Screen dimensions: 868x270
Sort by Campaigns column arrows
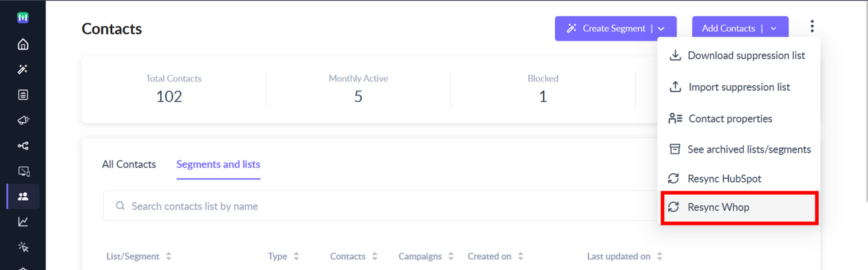(451, 257)
